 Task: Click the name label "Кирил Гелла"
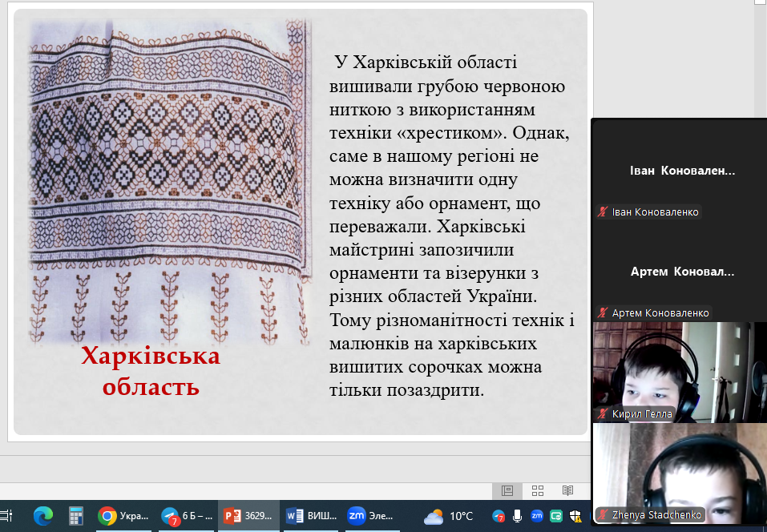click(x=642, y=414)
